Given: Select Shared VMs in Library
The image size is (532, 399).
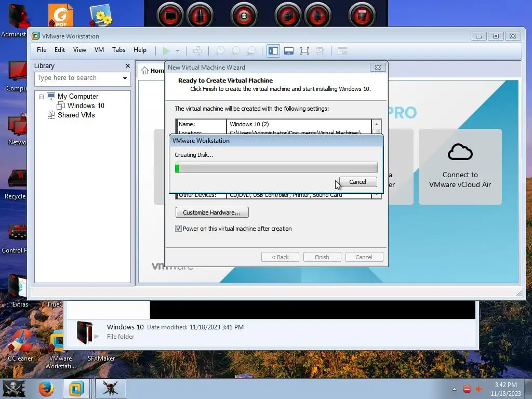Looking at the screenshot, I should pos(76,115).
